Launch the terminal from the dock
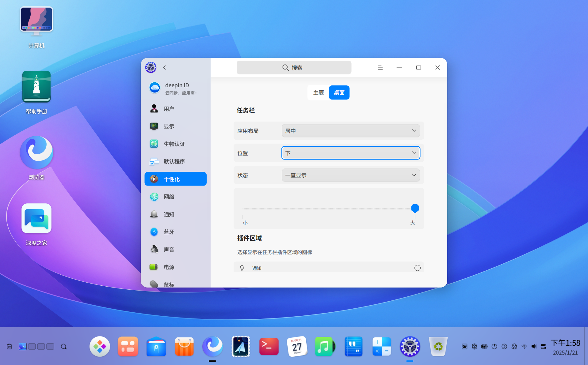The image size is (588, 365). tap(269, 346)
